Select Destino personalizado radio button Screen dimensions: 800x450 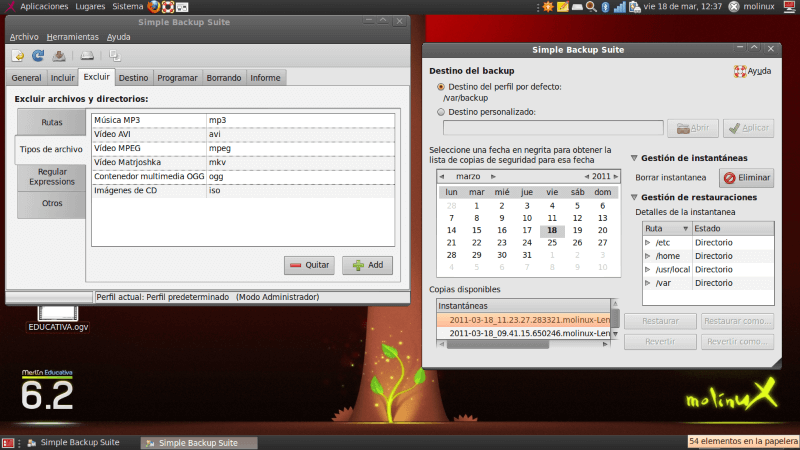click(x=441, y=112)
